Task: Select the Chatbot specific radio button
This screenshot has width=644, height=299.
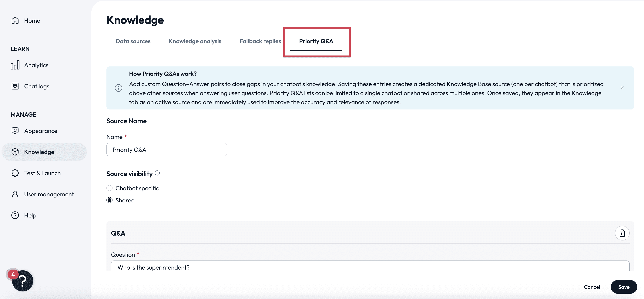Action: click(109, 188)
